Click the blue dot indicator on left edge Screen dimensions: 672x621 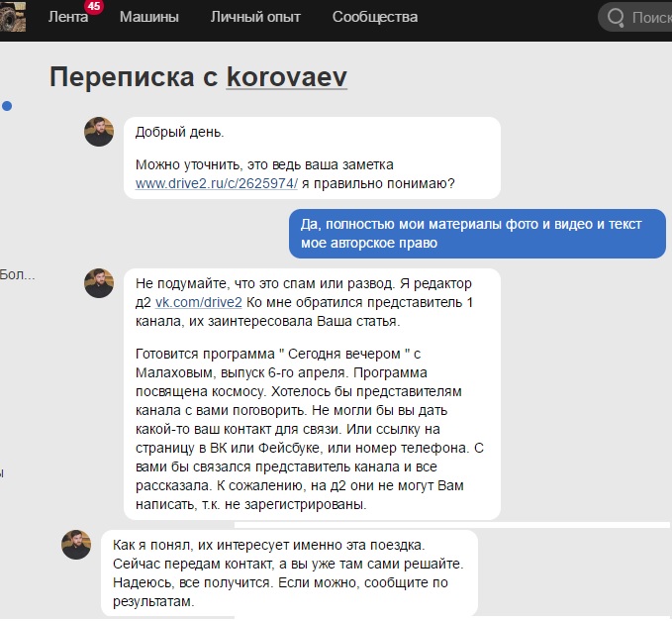(x=7, y=105)
